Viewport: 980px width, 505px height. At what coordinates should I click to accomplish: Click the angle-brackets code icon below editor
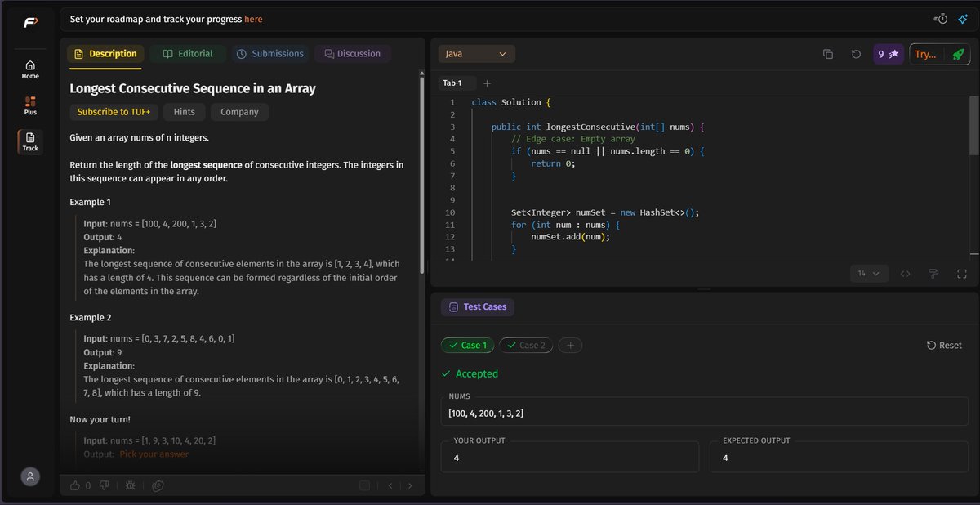(x=905, y=274)
